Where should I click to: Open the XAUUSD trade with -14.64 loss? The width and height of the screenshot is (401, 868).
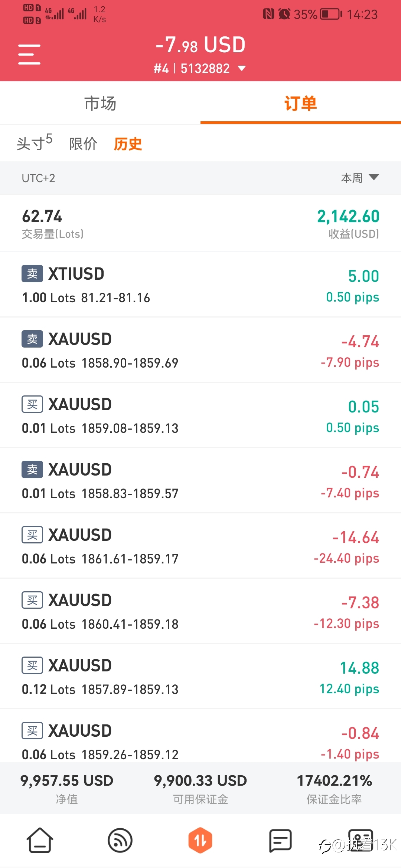click(200, 546)
